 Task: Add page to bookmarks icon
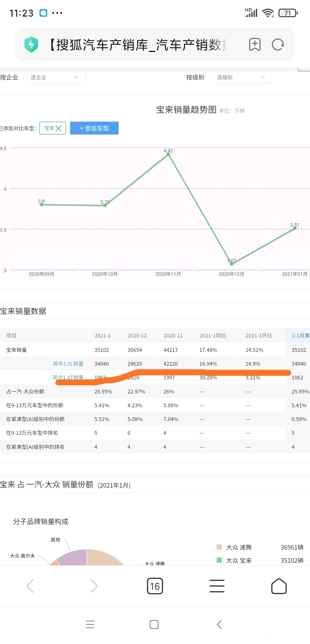point(255,44)
